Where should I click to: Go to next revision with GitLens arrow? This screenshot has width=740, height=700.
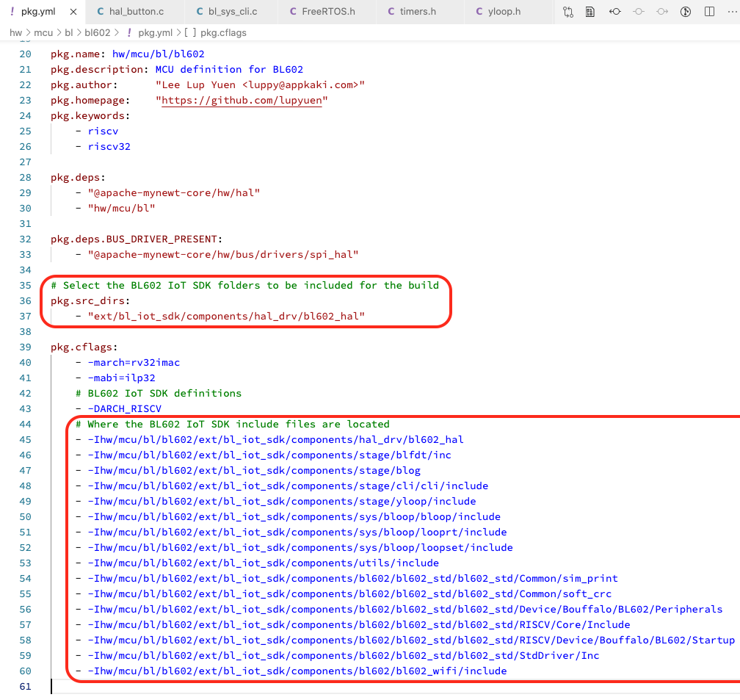pos(662,12)
